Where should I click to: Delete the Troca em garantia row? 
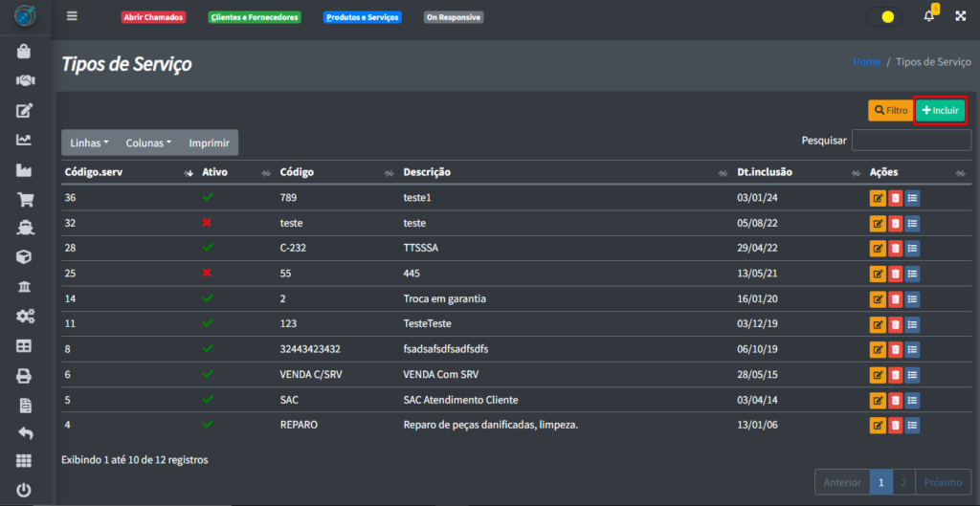click(x=895, y=298)
